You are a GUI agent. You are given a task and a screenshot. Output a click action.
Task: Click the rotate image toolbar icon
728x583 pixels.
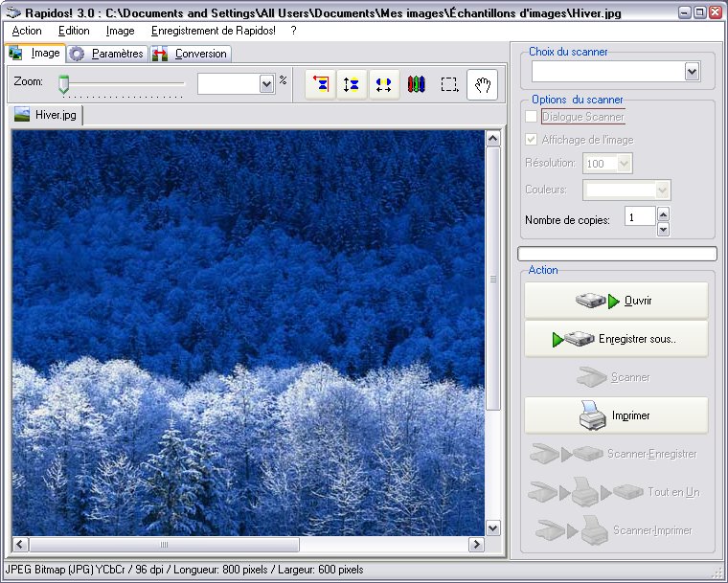321,84
